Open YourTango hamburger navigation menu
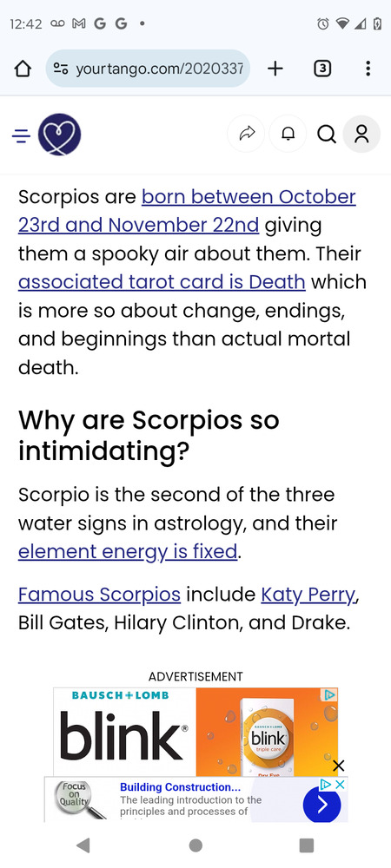This screenshot has width=391, height=868. tap(21, 135)
